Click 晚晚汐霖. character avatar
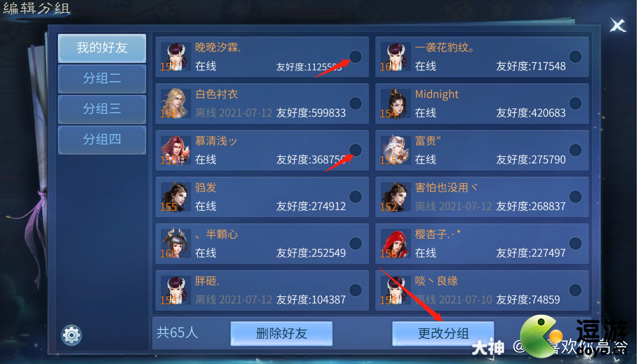637x364 pixels. (x=176, y=57)
